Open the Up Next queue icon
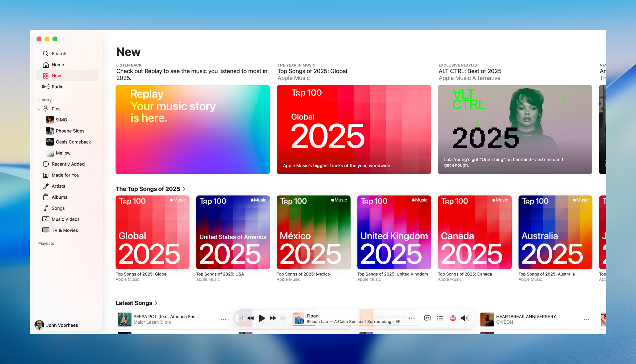636x364 pixels. click(x=440, y=318)
